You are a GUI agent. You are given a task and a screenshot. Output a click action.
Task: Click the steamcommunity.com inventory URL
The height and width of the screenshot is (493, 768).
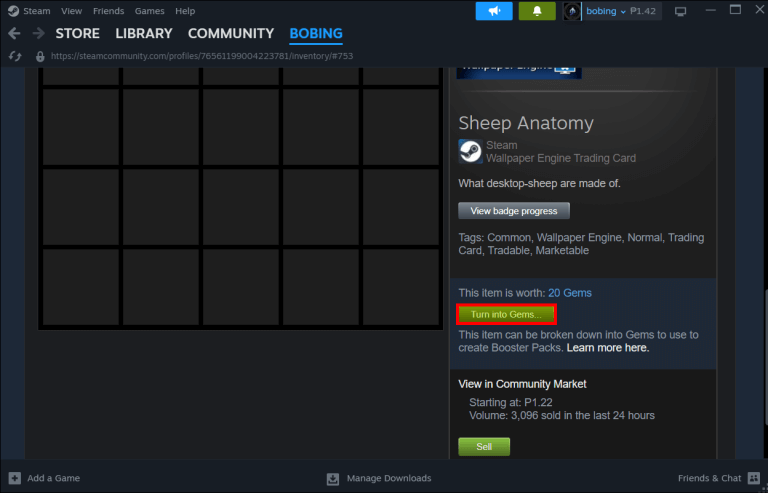click(202, 56)
